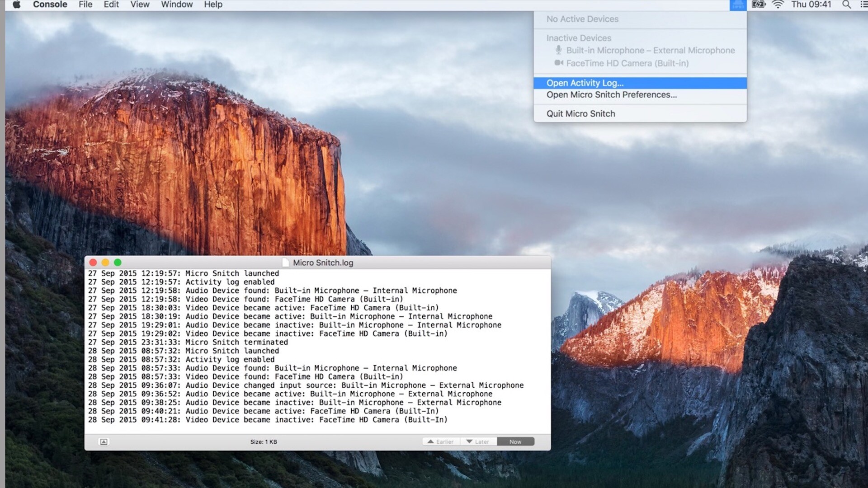Click Inactive Devices header

(579, 38)
